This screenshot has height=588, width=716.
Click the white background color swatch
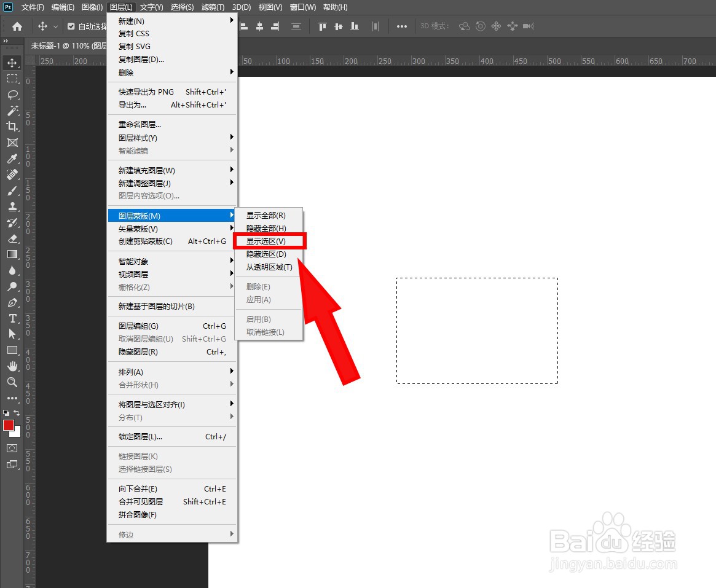[x=17, y=433]
